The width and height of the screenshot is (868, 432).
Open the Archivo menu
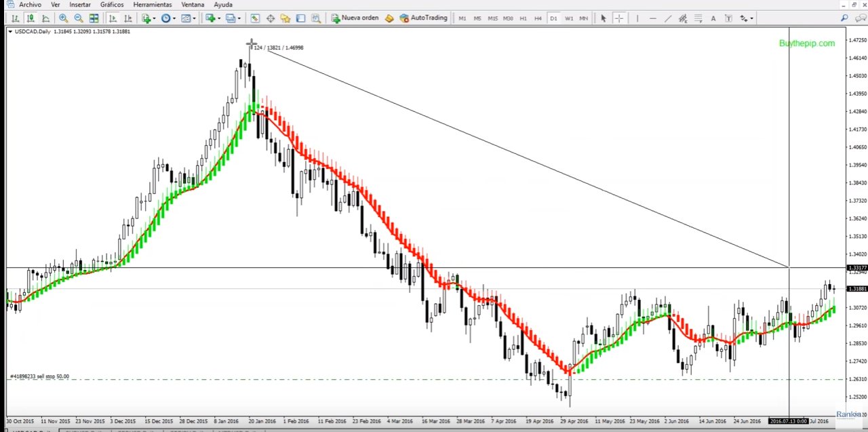(x=30, y=5)
